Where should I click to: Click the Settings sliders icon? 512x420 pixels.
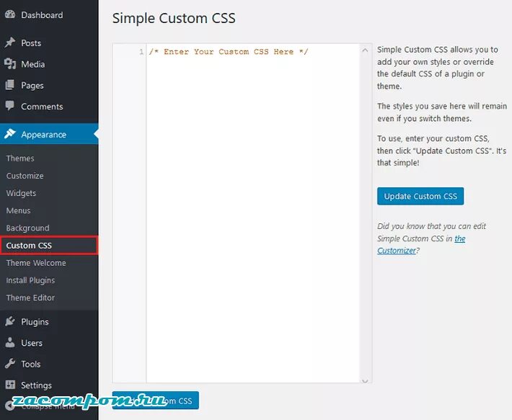(x=10, y=385)
